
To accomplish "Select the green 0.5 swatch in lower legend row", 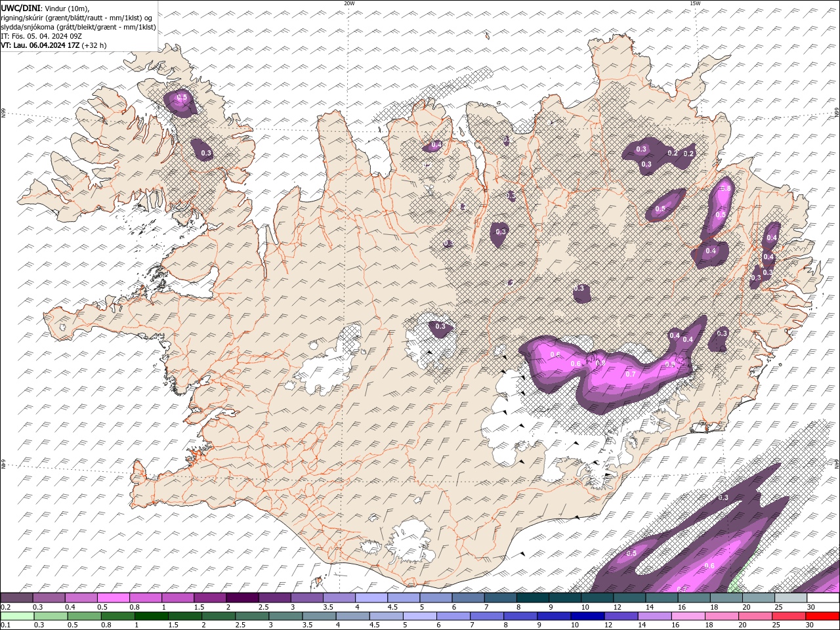I will (x=85, y=616).
